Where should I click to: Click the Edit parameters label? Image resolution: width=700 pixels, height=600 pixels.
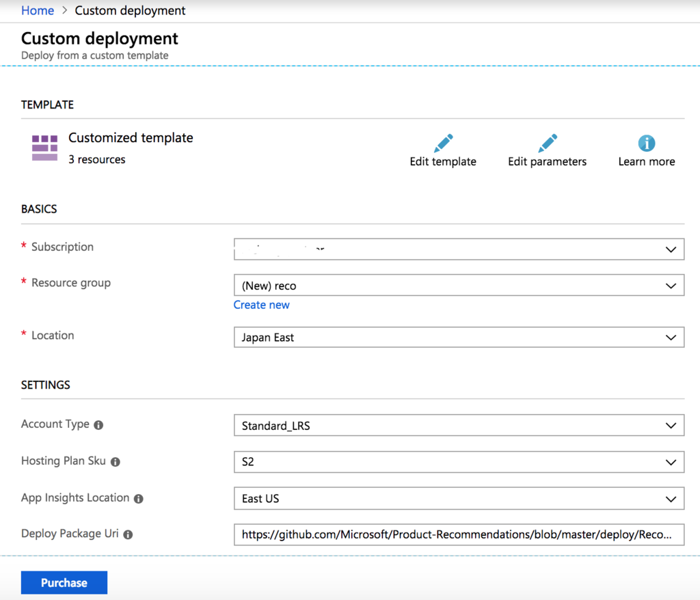click(548, 161)
